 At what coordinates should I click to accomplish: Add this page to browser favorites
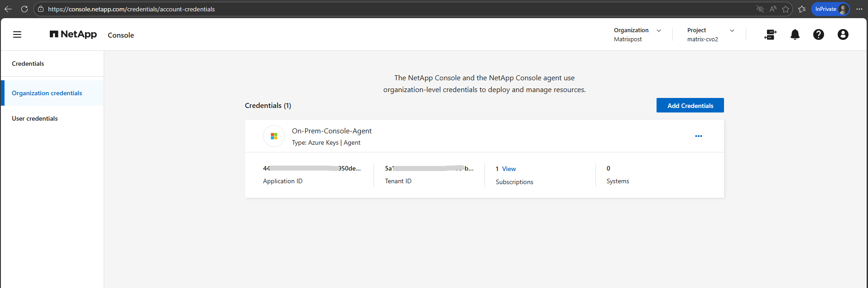tap(786, 9)
